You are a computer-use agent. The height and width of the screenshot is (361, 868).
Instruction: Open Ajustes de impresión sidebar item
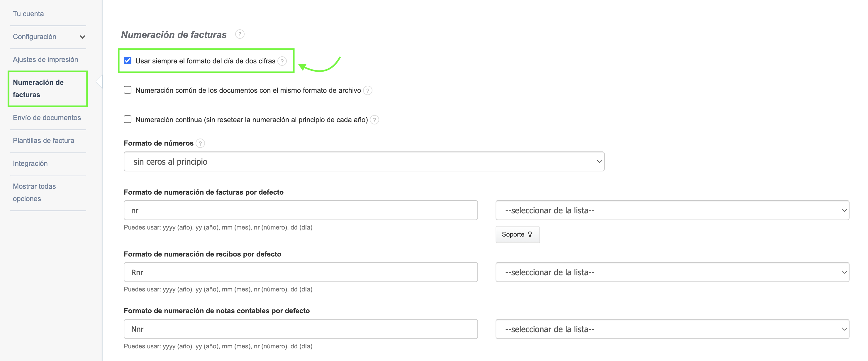pyautogui.click(x=45, y=60)
